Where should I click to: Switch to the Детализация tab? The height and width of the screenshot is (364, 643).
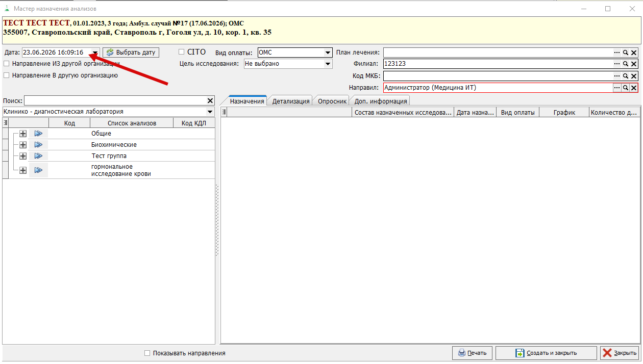coord(291,101)
